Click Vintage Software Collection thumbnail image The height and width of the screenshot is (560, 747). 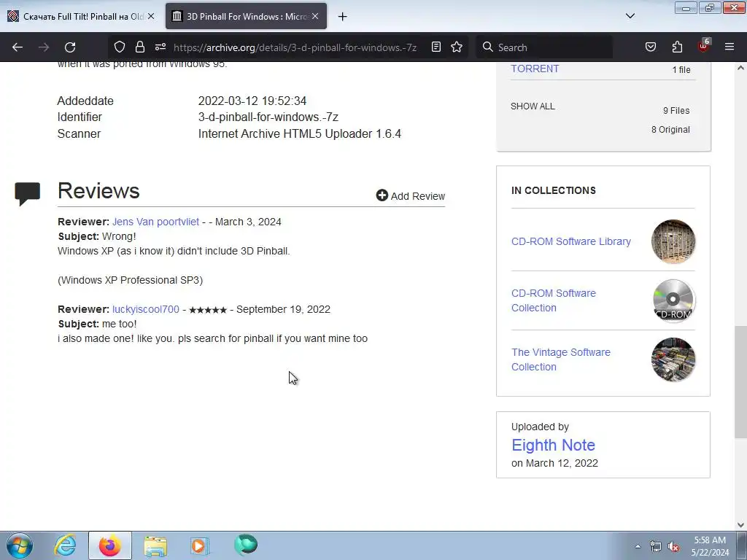tap(673, 359)
